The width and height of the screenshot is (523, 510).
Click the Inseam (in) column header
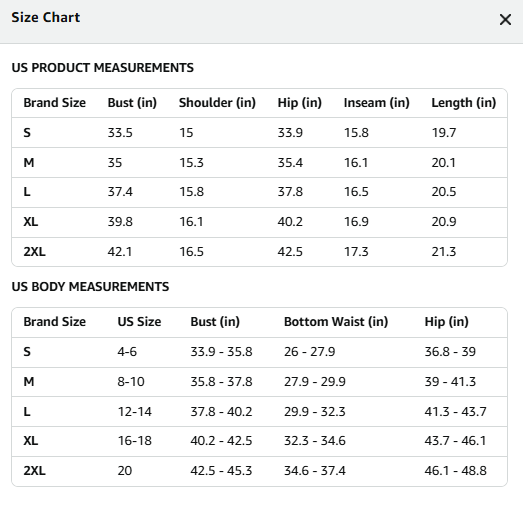point(377,103)
